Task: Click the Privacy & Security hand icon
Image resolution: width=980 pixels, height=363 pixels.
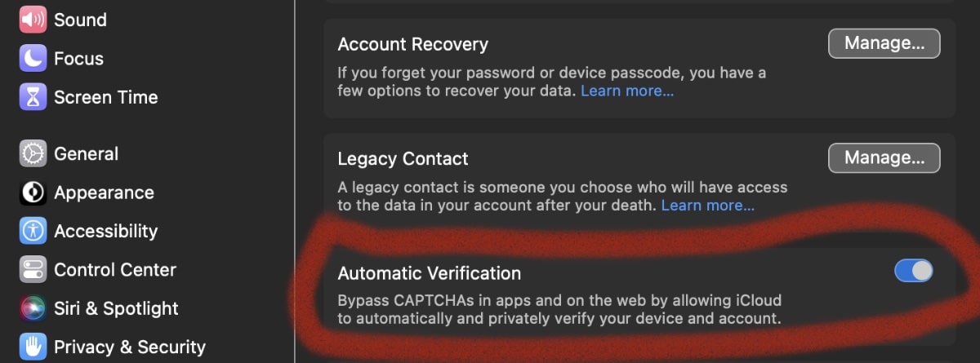Action: pyautogui.click(x=33, y=347)
